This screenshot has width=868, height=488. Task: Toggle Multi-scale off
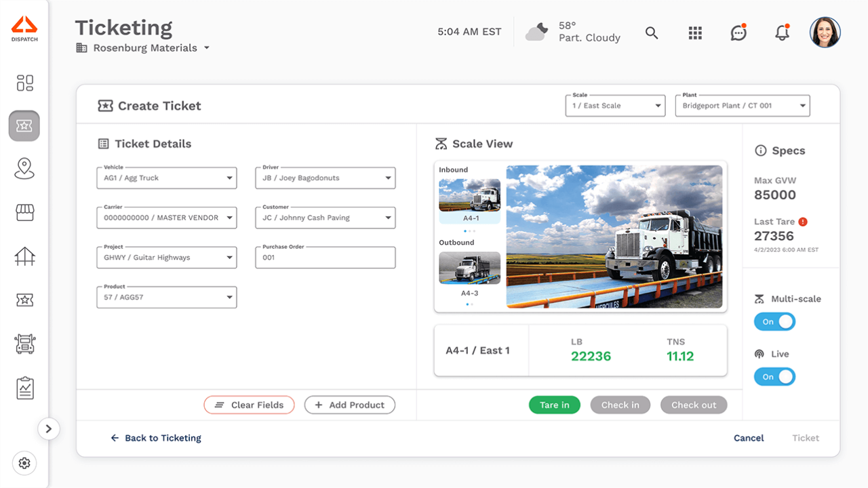[774, 321]
